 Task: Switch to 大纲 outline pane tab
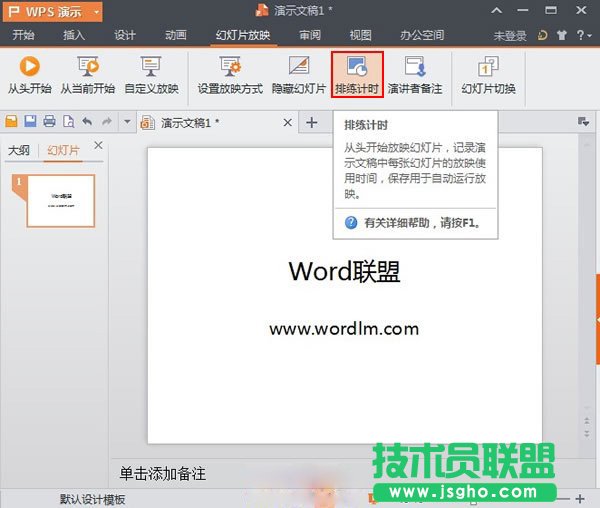(x=19, y=151)
